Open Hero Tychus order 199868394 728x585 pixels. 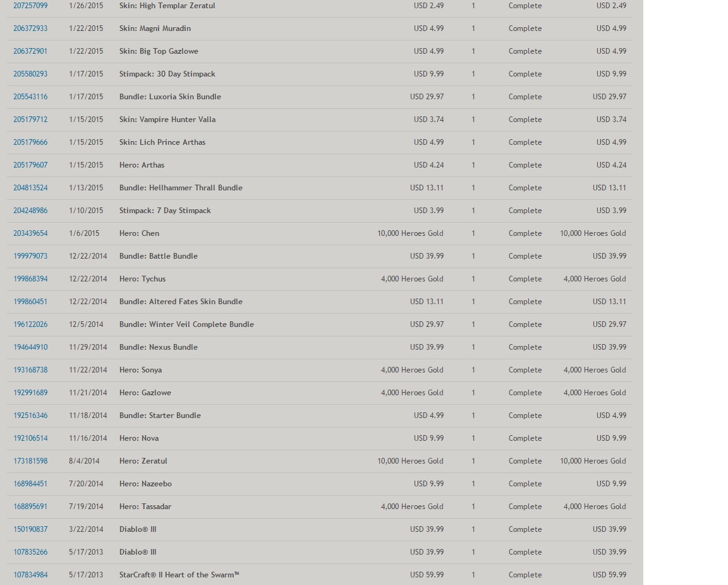click(x=30, y=279)
